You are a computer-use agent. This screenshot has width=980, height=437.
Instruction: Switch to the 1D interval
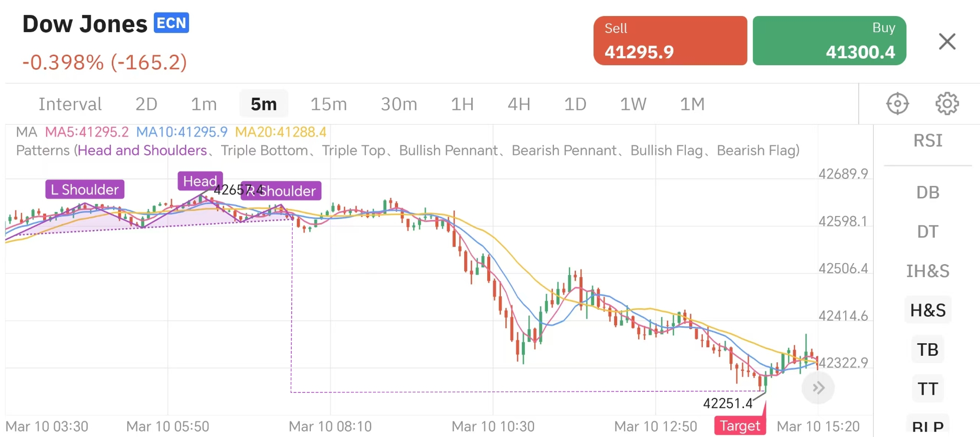pyautogui.click(x=575, y=104)
